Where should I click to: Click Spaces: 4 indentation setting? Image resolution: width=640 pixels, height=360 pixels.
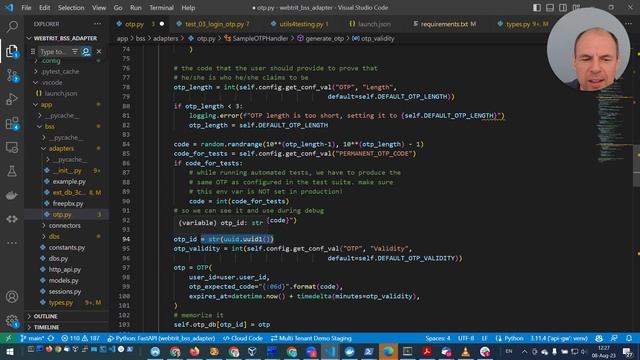click(438, 338)
